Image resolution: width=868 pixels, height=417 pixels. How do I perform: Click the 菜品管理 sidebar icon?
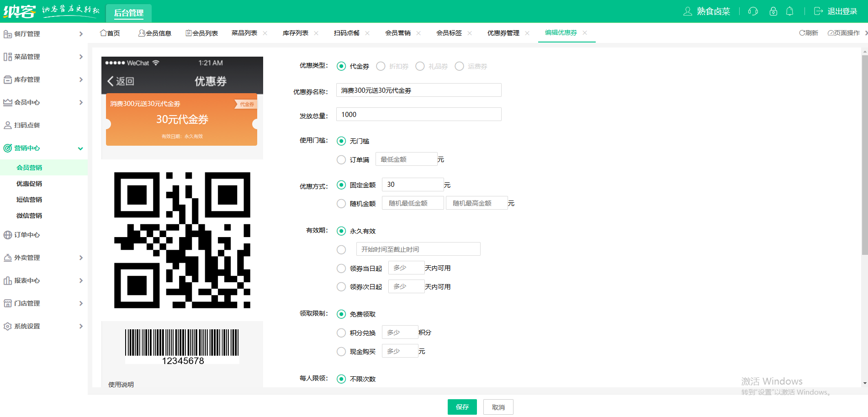click(8, 57)
